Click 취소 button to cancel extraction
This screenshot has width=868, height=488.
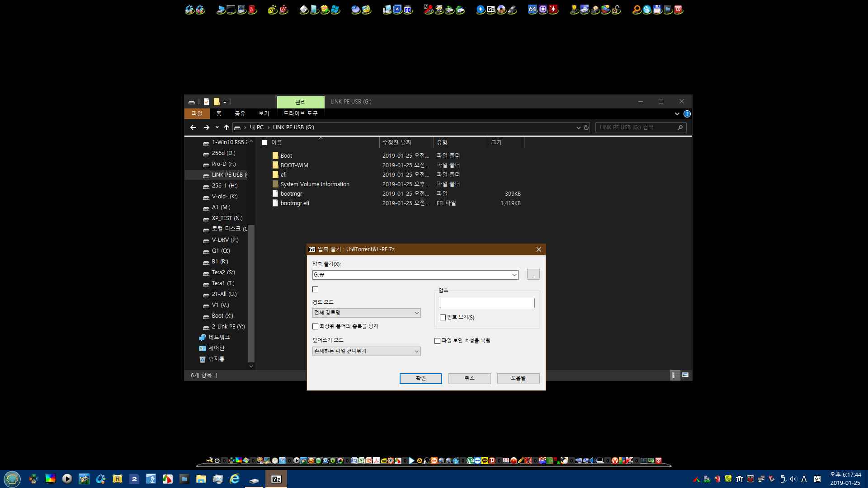469,378
